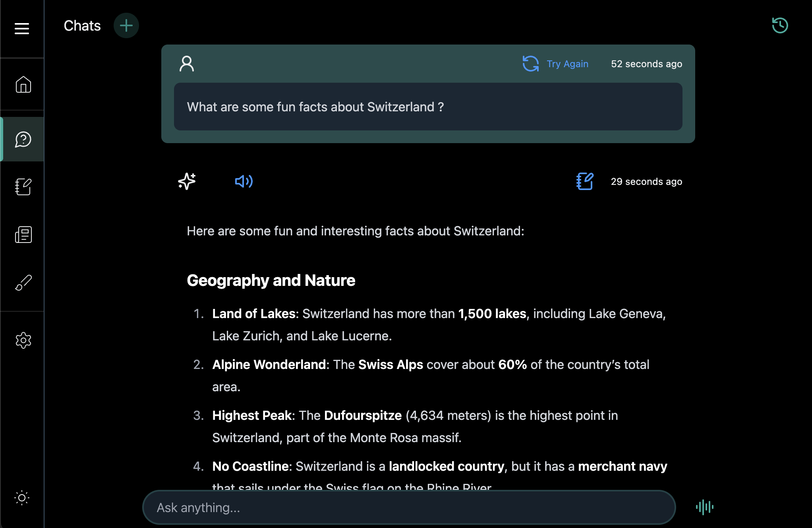The height and width of the screenshot is (528, 812).
Task: Open the hamburger menu
Action: pos(22,28)
